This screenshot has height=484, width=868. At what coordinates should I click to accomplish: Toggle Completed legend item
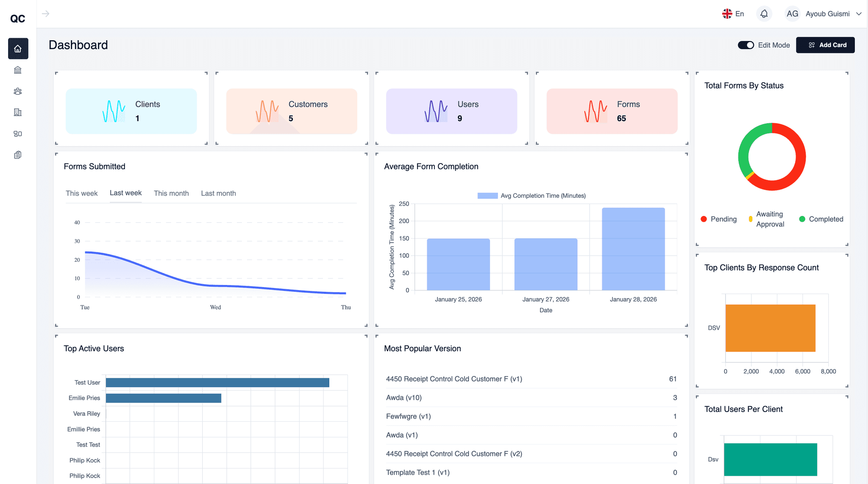pyautogui.click(x=821, y=219)
